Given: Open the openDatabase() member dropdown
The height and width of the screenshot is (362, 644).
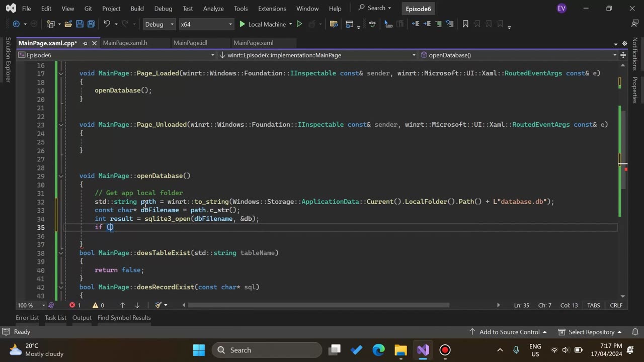Looking at the screenshot, I should click(519, 55).
